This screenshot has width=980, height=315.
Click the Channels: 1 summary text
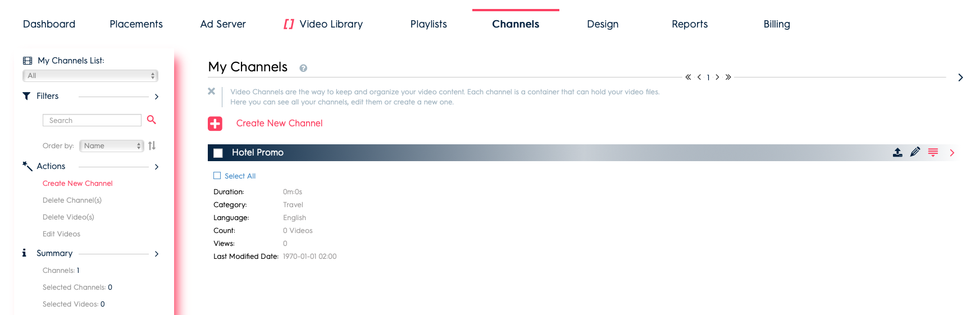click(61, 271)
